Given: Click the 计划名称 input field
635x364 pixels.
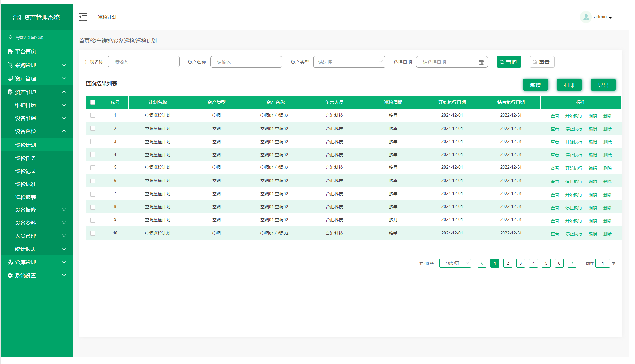Looking at the screenshot, I should [x=143, y=62].
